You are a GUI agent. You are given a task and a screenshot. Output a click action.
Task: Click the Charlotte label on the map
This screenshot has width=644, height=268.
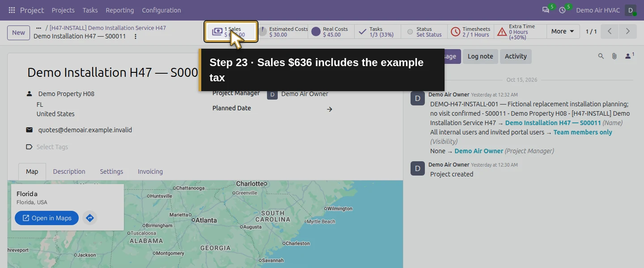click(x=251, y=184)
